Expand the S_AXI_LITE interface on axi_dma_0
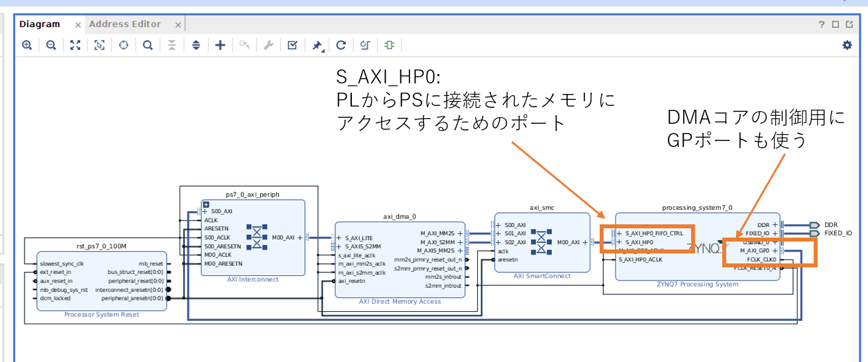Viewport: 868px width, 362px height. pyautogui.click(x=340, y=238)
